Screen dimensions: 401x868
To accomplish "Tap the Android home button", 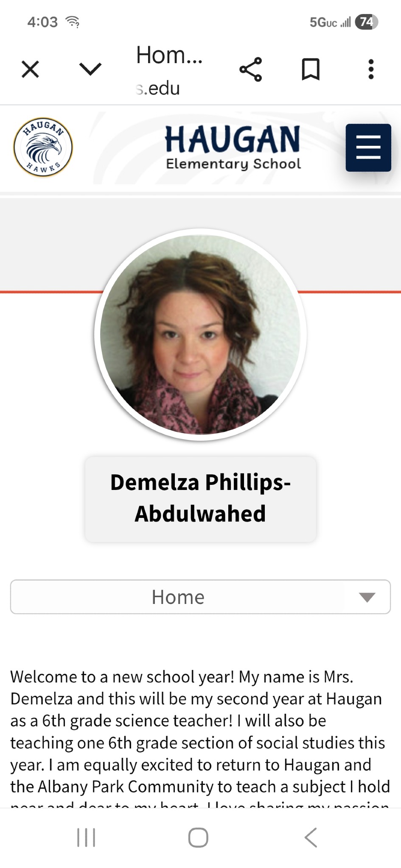I will 198,837.
